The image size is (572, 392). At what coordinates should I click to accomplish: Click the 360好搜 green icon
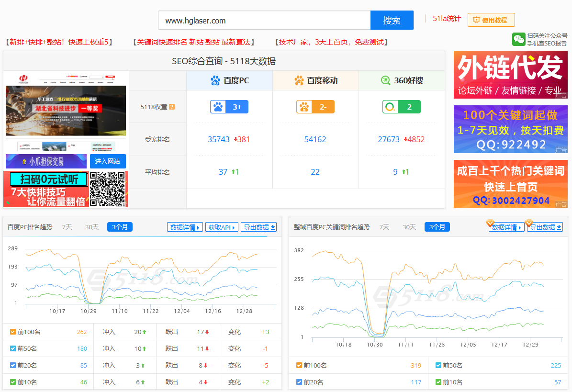385,80
